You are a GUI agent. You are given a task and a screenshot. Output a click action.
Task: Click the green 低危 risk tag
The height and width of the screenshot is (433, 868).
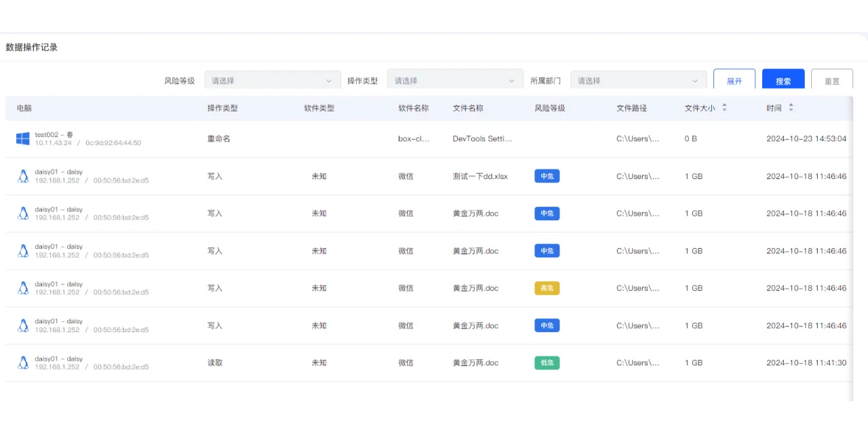[x=547, y=362]
